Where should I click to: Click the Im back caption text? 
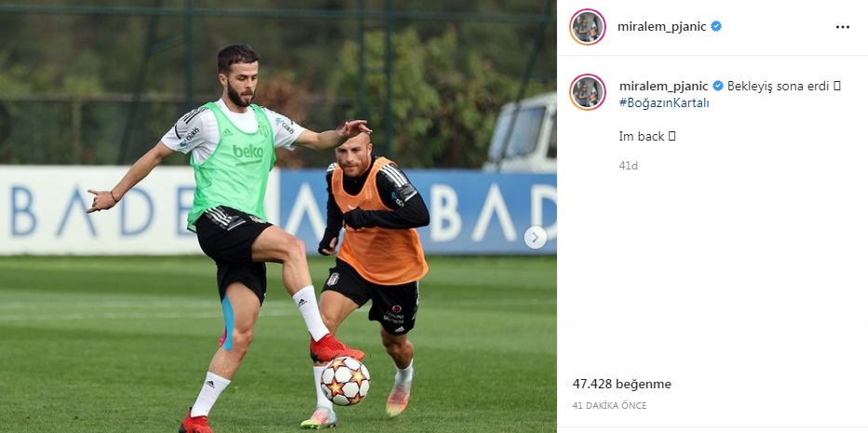coord(642,136)
